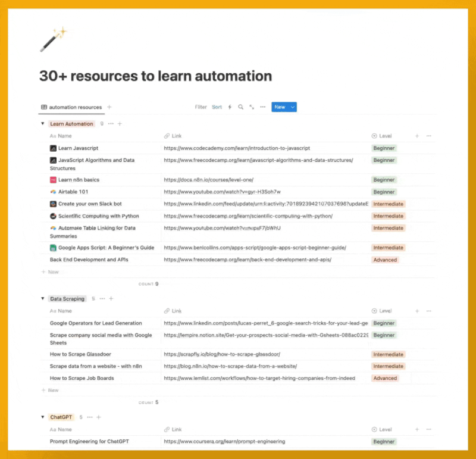Collapse the Data Scraping group
This screenshot has width=476, height=459.
click(x=43, y=299)
